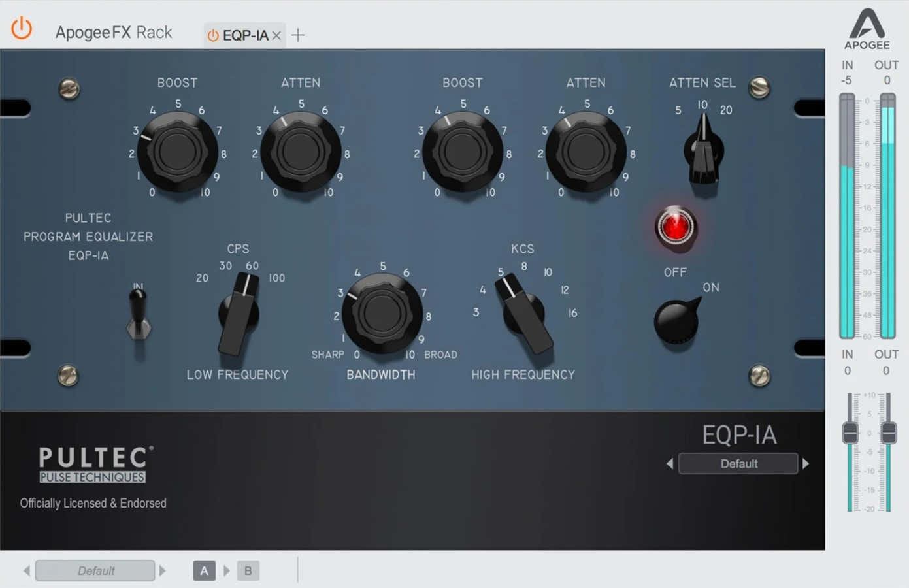
Task: Click the red power indicator lamp
Action: [x=676, y=227]
